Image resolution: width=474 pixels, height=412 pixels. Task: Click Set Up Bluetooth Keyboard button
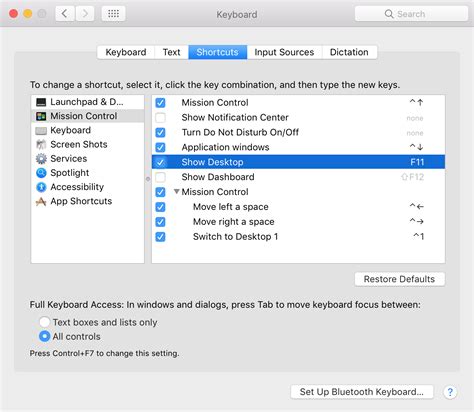[x=362, y=392]
